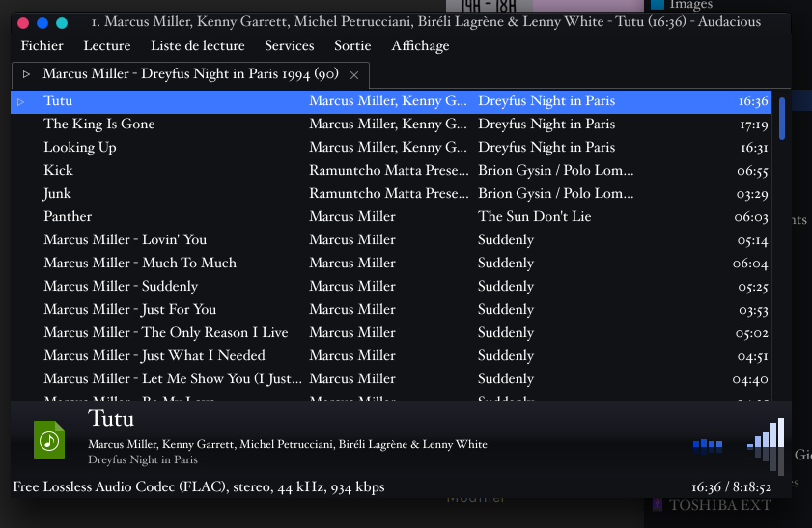812x528 pixels.
Task: Click Ramuntcho Matta artist cell in Kick row
Action: coord(389,170)
